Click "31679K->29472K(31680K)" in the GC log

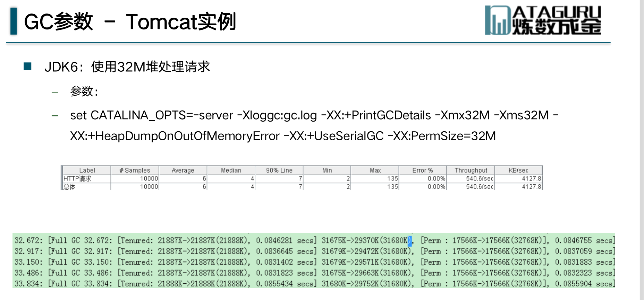point(367,251)
